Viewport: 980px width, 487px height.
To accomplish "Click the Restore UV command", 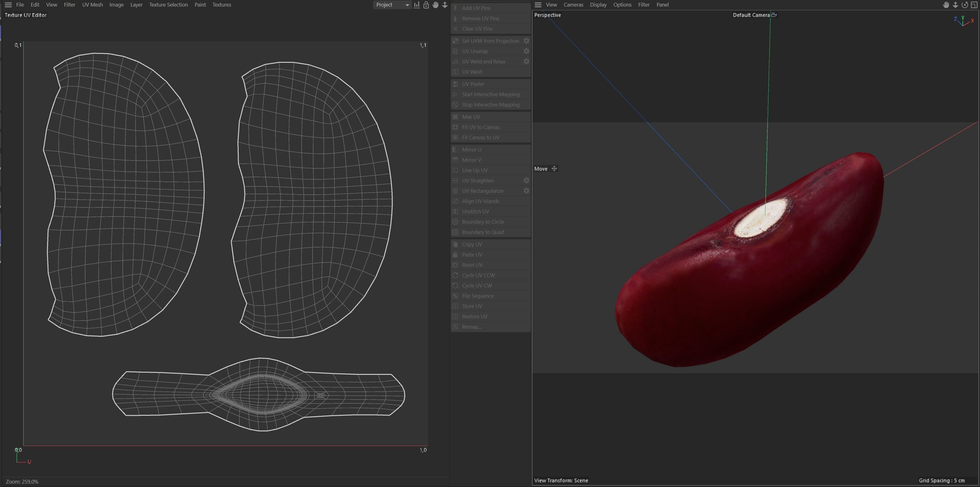I will (490, 316).
